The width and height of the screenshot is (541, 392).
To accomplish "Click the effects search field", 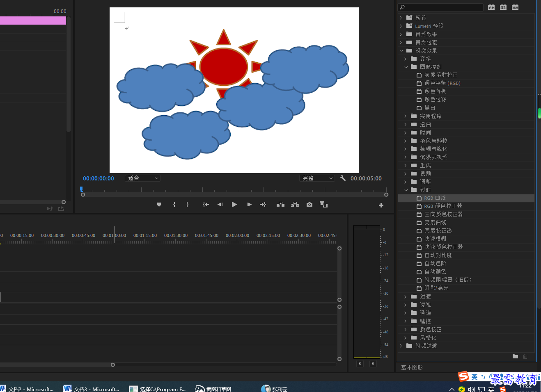I will click(441, 7).
